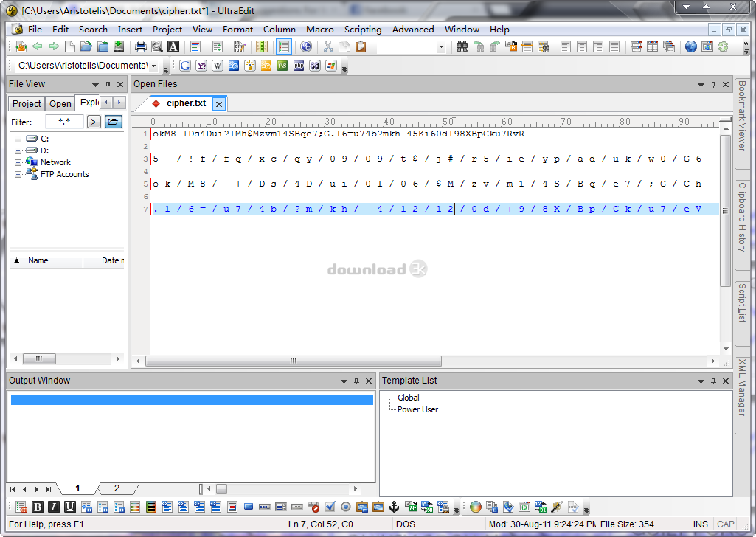This screenshot has width=756, height=537.
Task: Open the Replace A-to-B icon
Action: coord(511,46)
